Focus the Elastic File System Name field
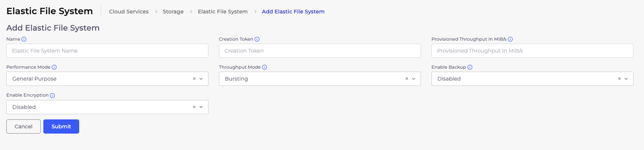This screenshot has width=644, height=150. pyautogui.click(x=107, y=51)
